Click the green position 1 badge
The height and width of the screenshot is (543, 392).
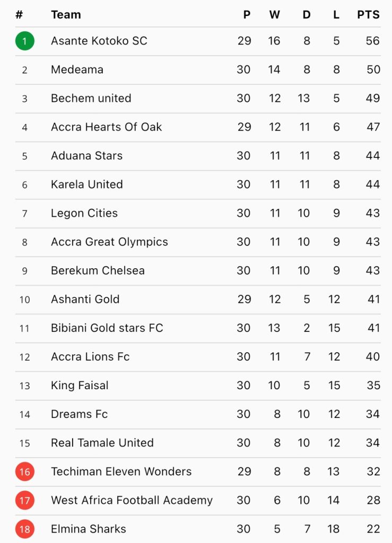[x=24, y=41]
